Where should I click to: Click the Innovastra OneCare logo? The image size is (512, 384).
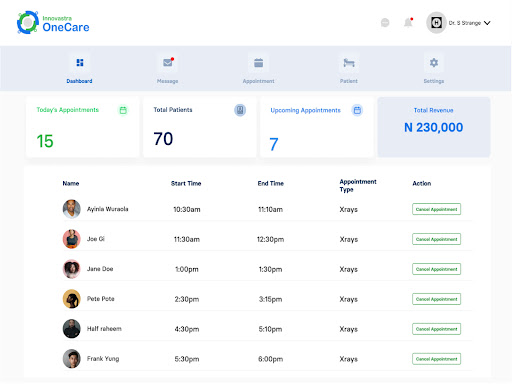(x=53, y=23)
